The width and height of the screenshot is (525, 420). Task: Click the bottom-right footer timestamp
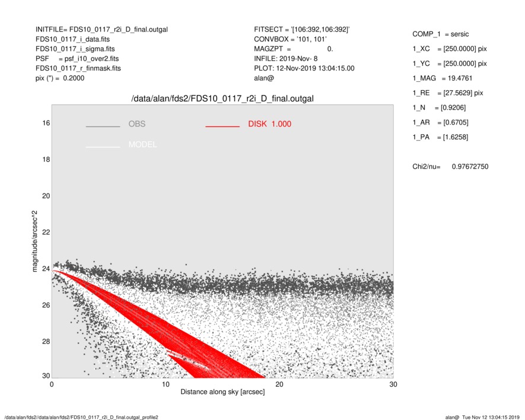point(482,417)
